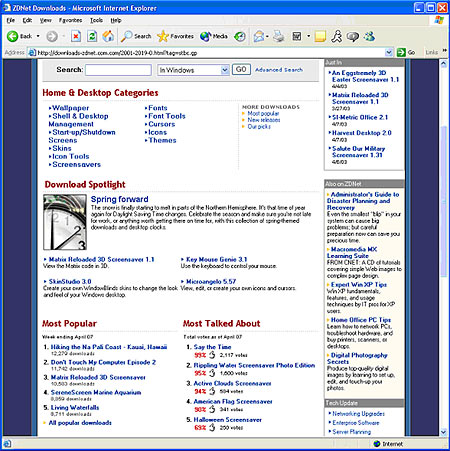This screenshot has height=451, width=450.
Task: Open Address bar history dropdown
Action: 389,52
